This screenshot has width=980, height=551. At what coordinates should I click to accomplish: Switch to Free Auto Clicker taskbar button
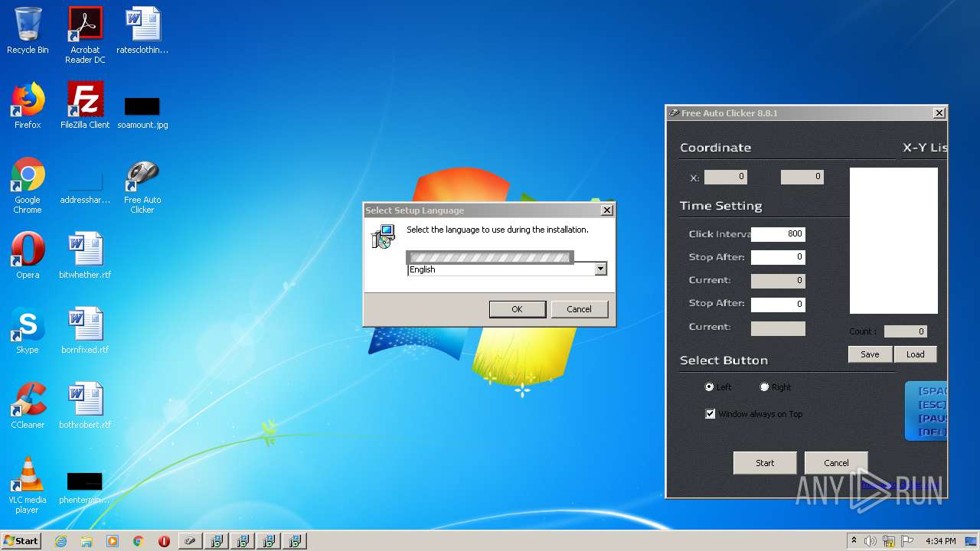tap(191, 541)
